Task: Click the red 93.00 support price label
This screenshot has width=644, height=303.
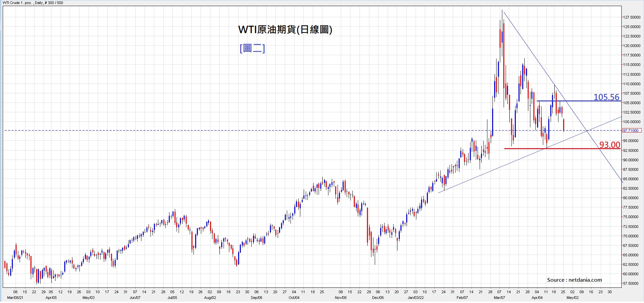Action: point(609,145)
